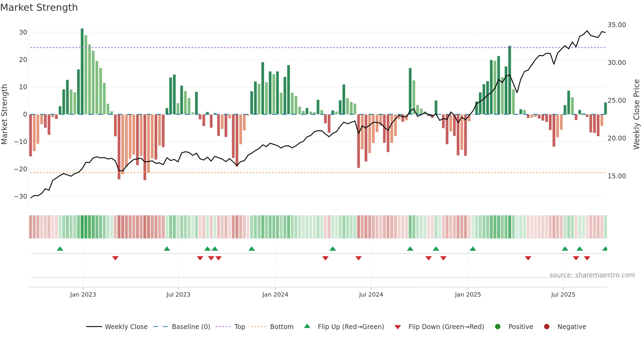
Task: Click the green Flip Up legend triangle icon
Action: [307, 326]
